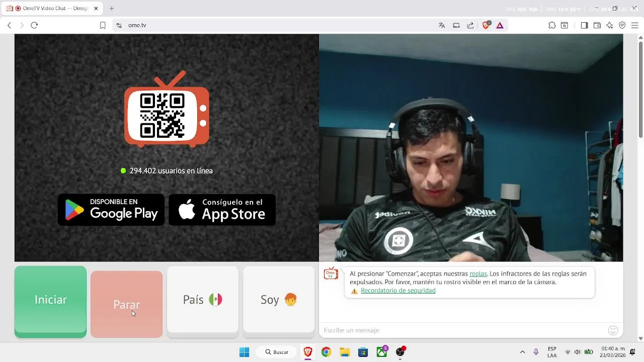Click the OmeTV avatar icon beside rules message
644x362 pixels.
pyautogui.click(x=331, y=274)
